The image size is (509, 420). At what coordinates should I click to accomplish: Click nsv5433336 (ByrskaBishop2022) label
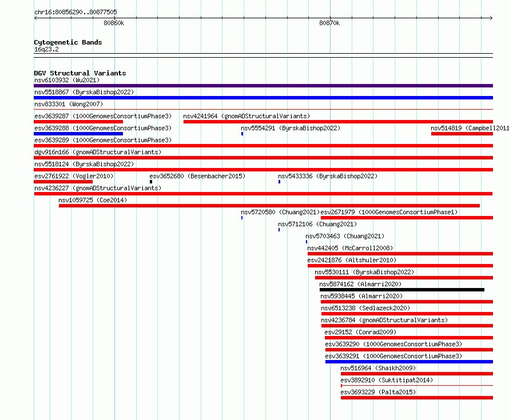328,176
